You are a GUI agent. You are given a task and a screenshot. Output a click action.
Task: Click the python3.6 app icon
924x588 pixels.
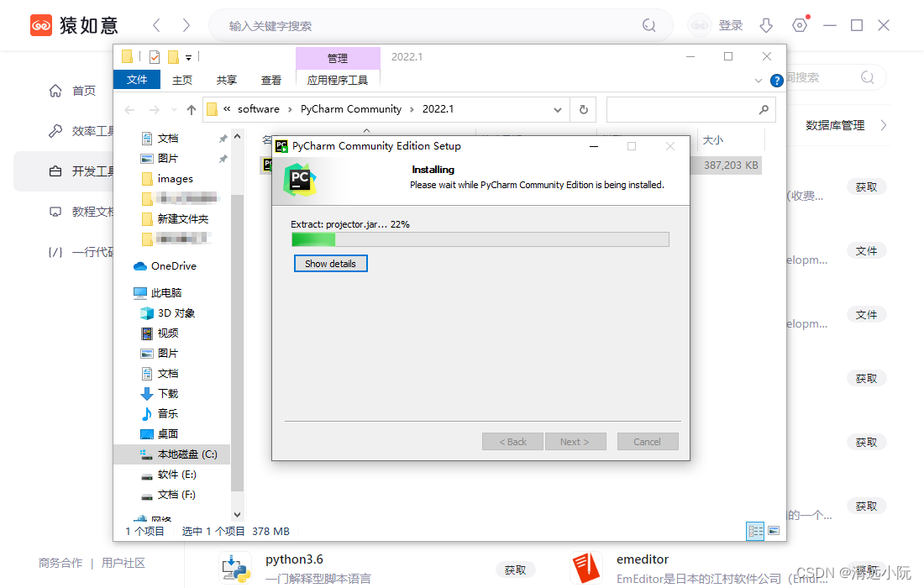tap(236, 569)
